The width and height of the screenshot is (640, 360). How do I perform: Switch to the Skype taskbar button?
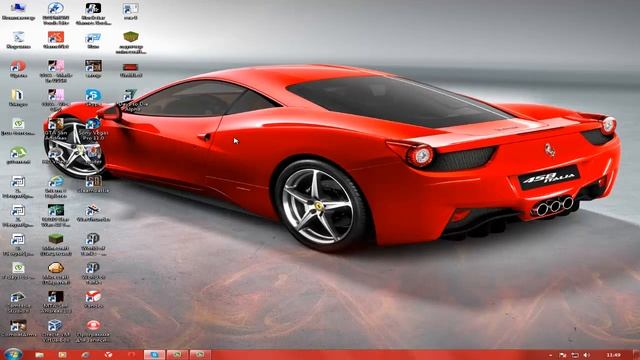tap(154, 355)
